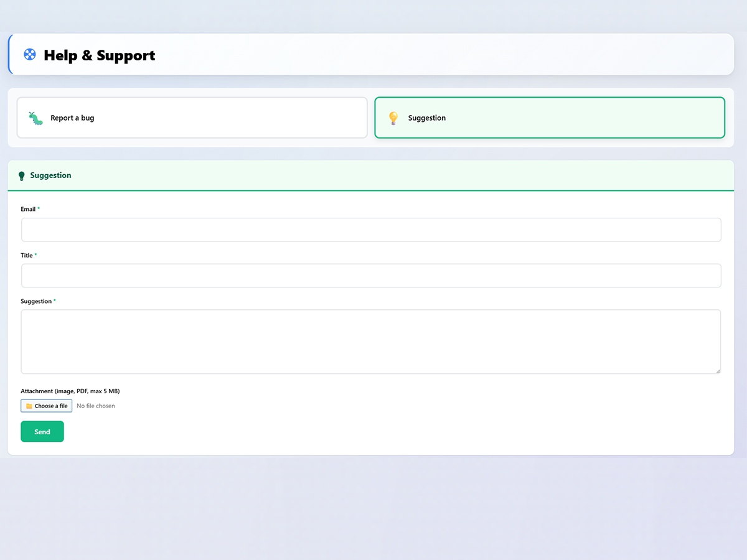Click inside the Title input field
747x560 pixels.
(x=371, y=276)
